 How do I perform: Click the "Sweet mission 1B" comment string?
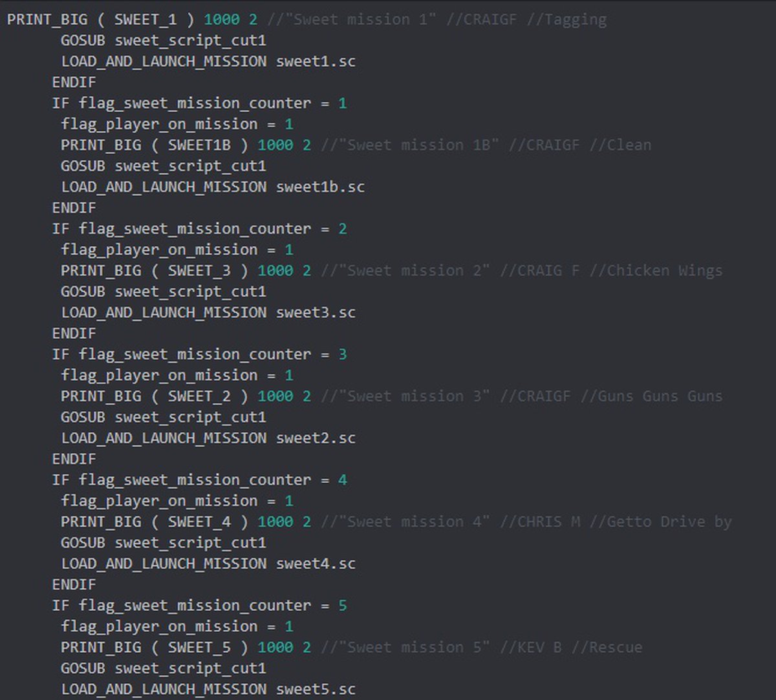[415, 145]
